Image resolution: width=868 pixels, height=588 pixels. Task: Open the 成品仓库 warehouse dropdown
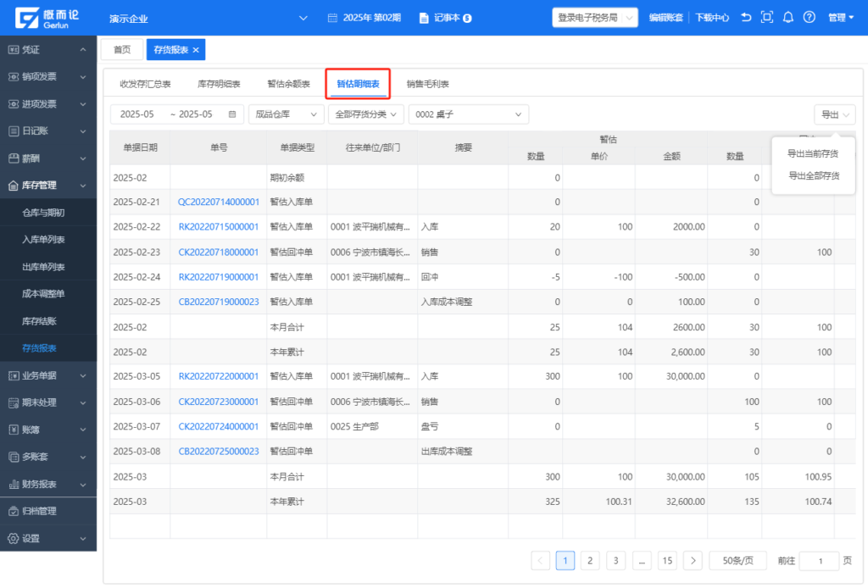coord(286,114)
